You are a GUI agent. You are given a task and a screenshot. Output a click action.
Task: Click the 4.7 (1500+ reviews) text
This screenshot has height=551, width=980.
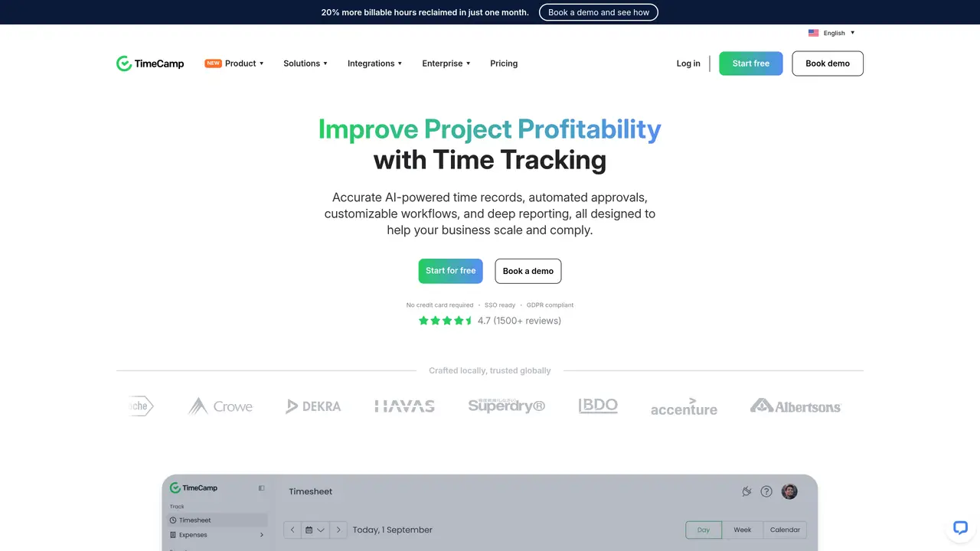[519, 321]
